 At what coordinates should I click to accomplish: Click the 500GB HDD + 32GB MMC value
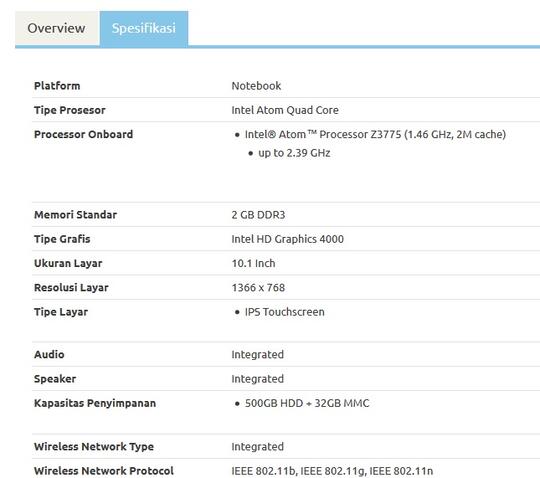point(307,403)
